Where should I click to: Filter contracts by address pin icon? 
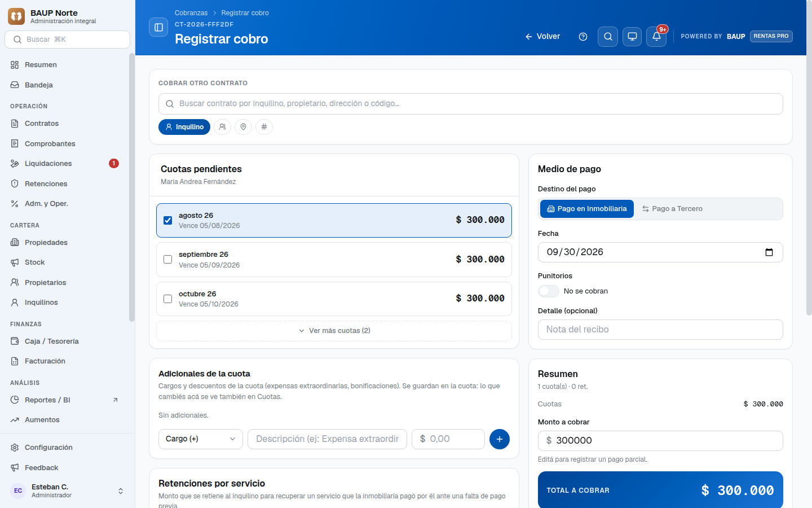click(244, 127)
